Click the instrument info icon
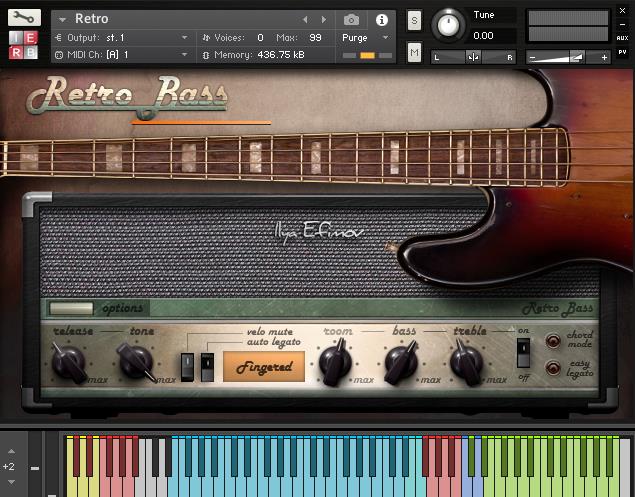635x497 pixels. (x=382, y=19)
